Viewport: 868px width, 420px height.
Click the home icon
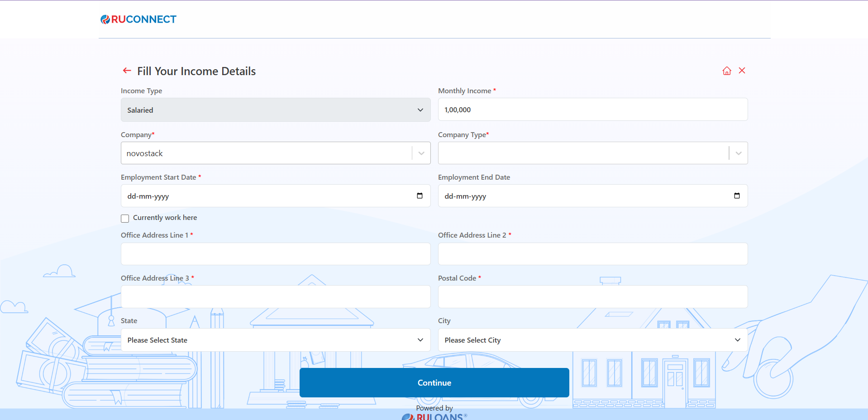[727, 71]
